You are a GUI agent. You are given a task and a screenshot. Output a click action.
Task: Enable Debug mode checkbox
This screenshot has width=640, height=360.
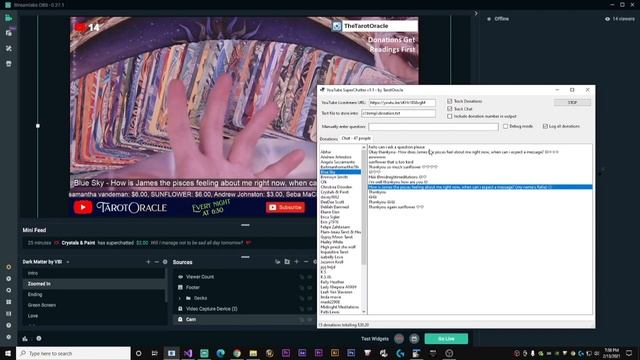point(505,126)
